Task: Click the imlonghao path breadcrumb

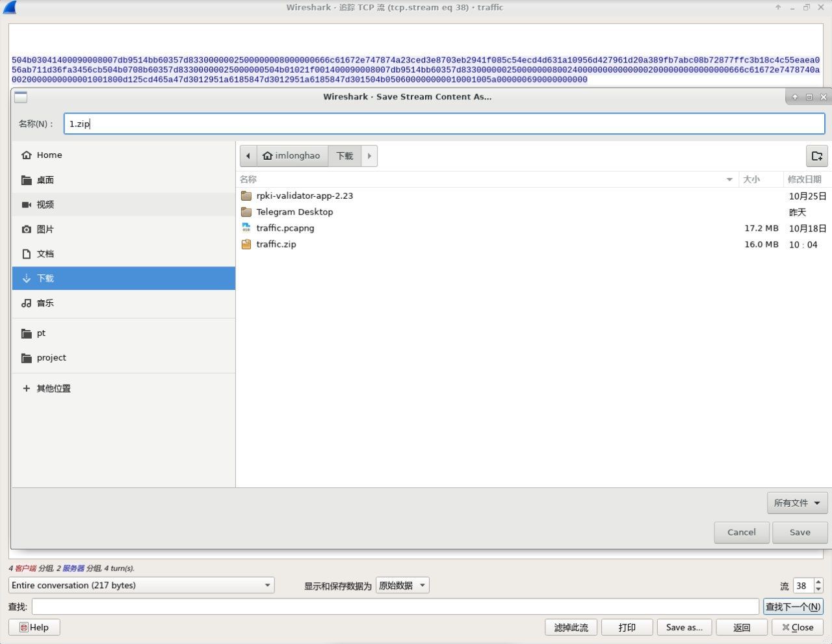Action: coord(292,156)
